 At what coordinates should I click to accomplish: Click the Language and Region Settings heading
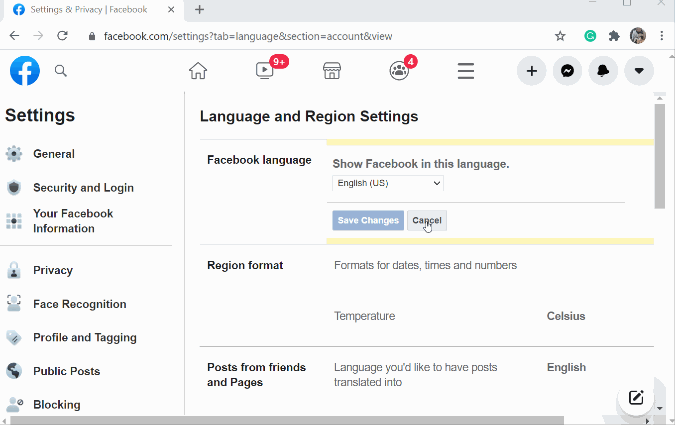309,116
